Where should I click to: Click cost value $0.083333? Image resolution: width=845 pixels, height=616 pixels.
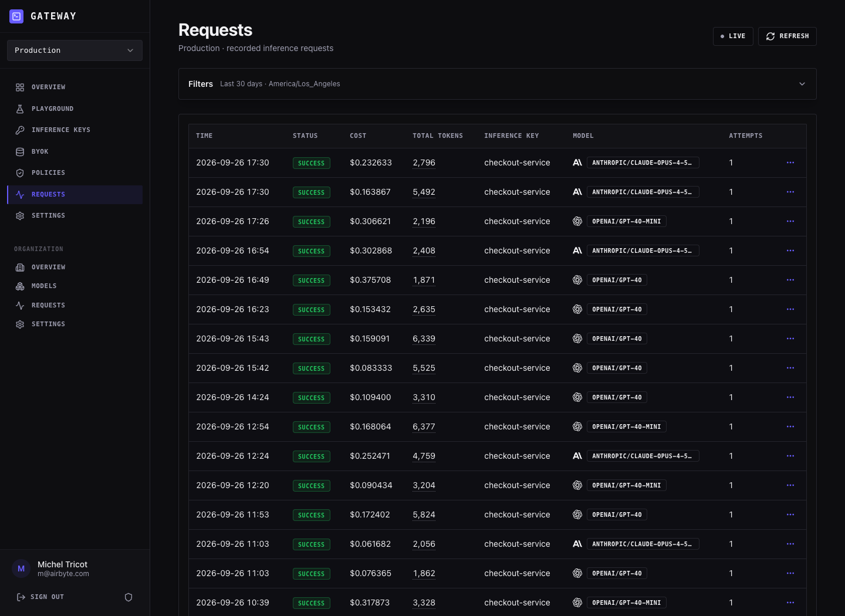371,368
